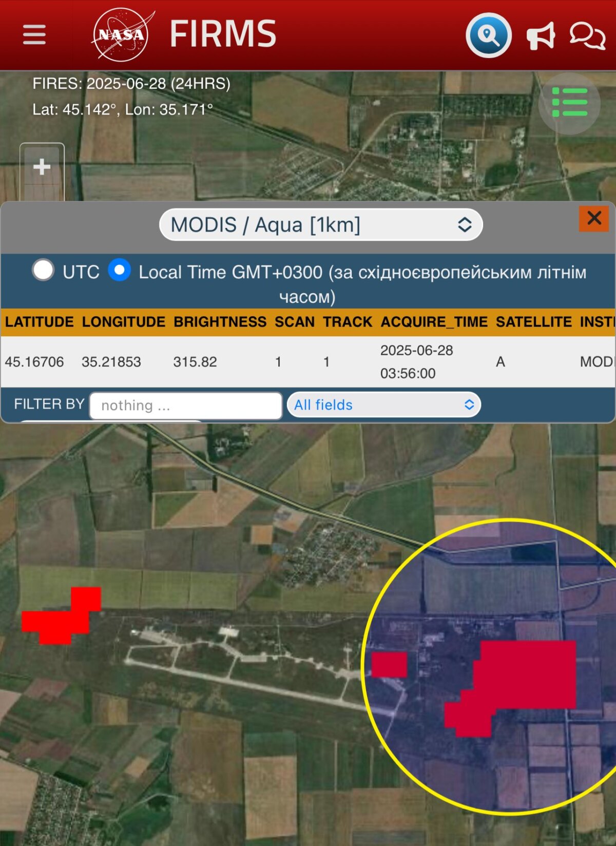Screen dimensions: 616x846
Task: Open the feedback chat bubbles icon
Action: (587, 35)
